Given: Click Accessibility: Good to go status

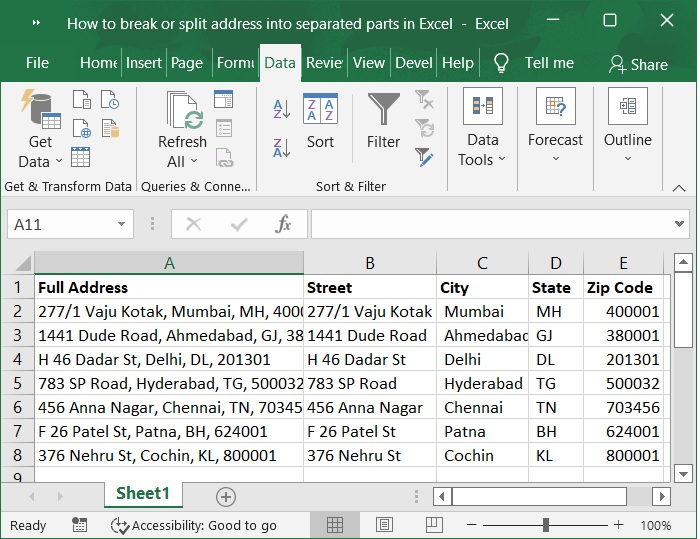Looking at the screenshot, I should [195, 525].
